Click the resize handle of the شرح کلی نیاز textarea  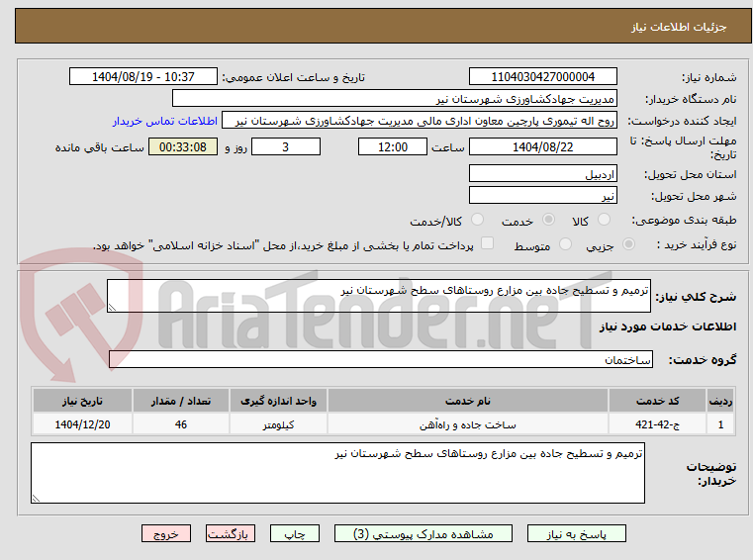[x=112, y=308]
